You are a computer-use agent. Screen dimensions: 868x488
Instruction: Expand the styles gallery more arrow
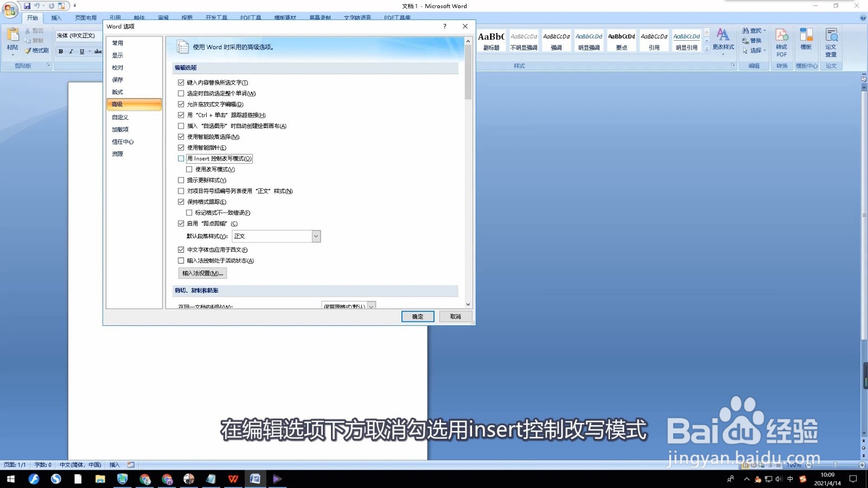click(x=706, y=49)
